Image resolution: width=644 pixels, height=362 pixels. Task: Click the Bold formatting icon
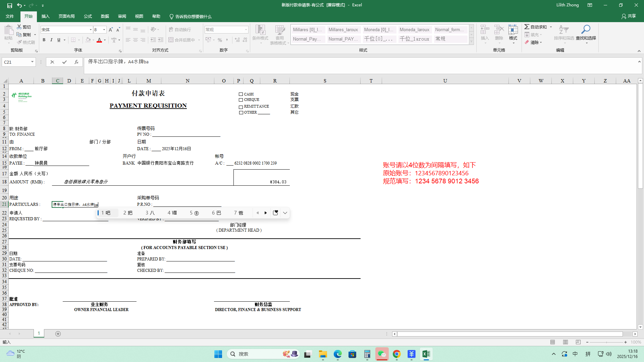point(44,40)
